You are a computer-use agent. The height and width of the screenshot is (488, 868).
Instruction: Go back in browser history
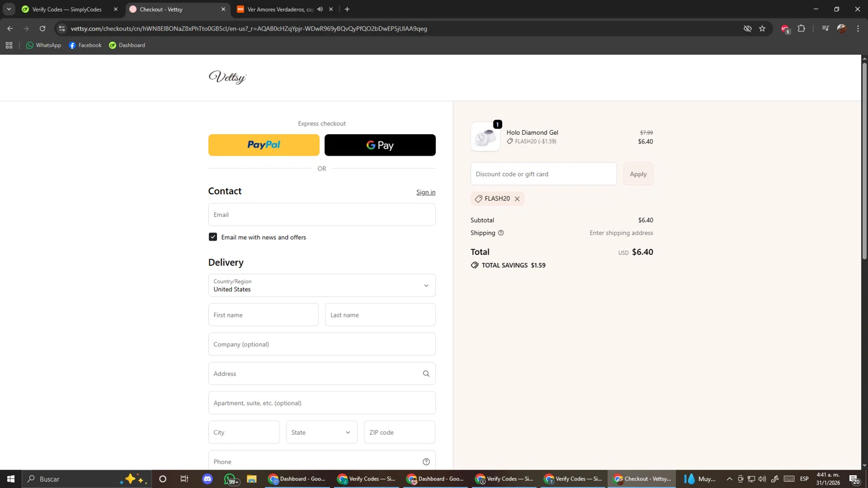click(10, 28)
